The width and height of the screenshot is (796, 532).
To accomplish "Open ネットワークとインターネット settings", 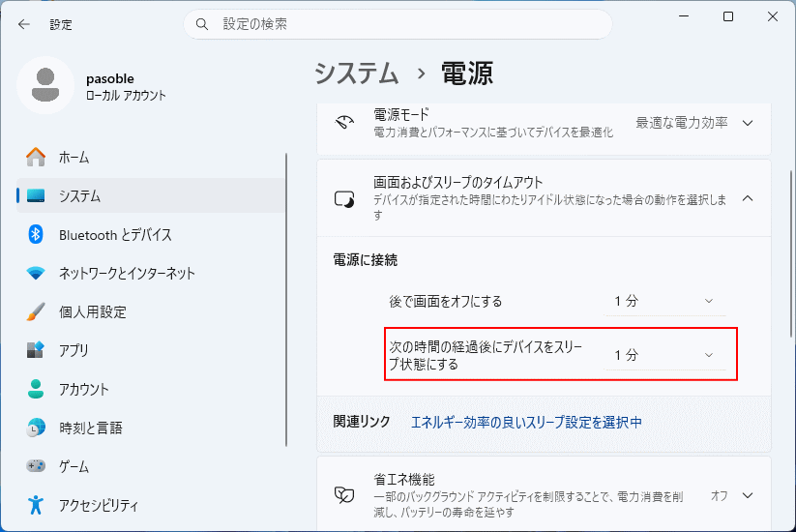I will point(151,273).
